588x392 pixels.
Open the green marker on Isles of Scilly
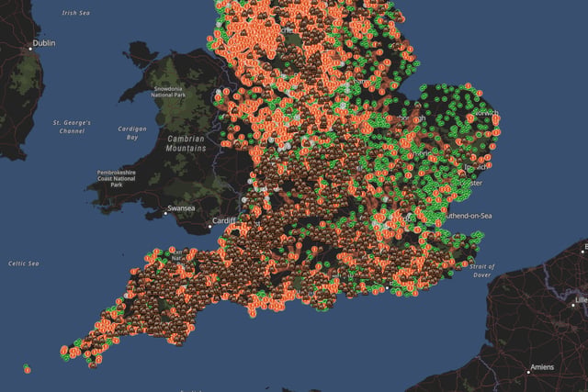26,366
